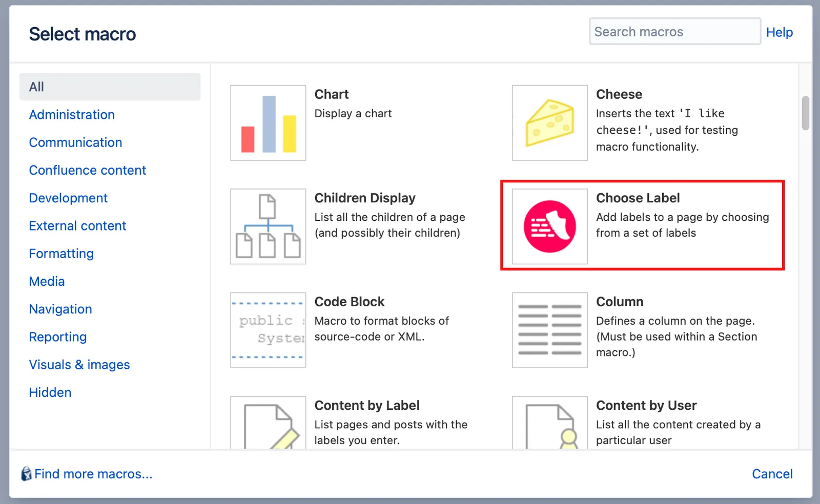Filter macros by Formatting category
Screen dimensions: 820x504
click(x=61, y=254)
